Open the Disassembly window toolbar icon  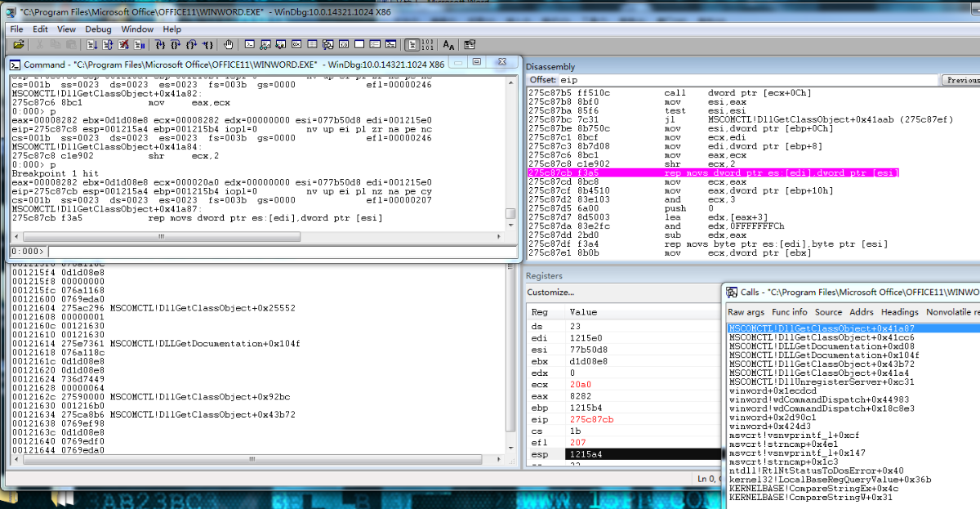[x=343, y=44]
